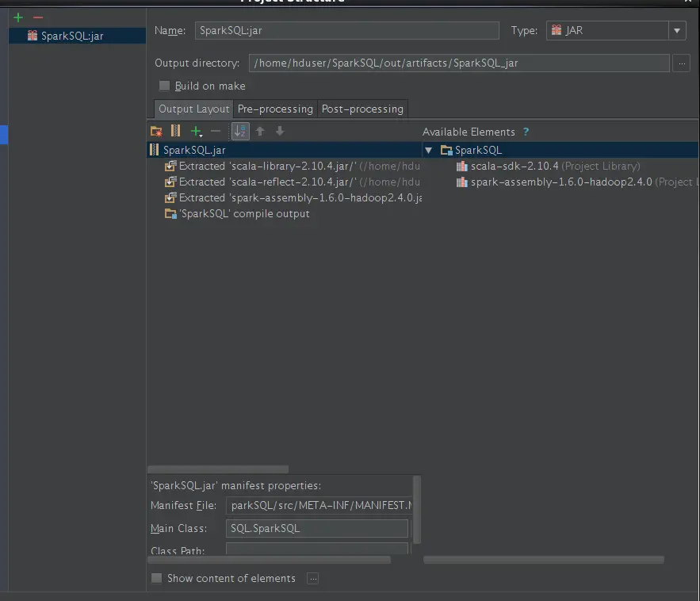Click the SparkSQL.jar archive icon in layout tree

pos(155,150)
